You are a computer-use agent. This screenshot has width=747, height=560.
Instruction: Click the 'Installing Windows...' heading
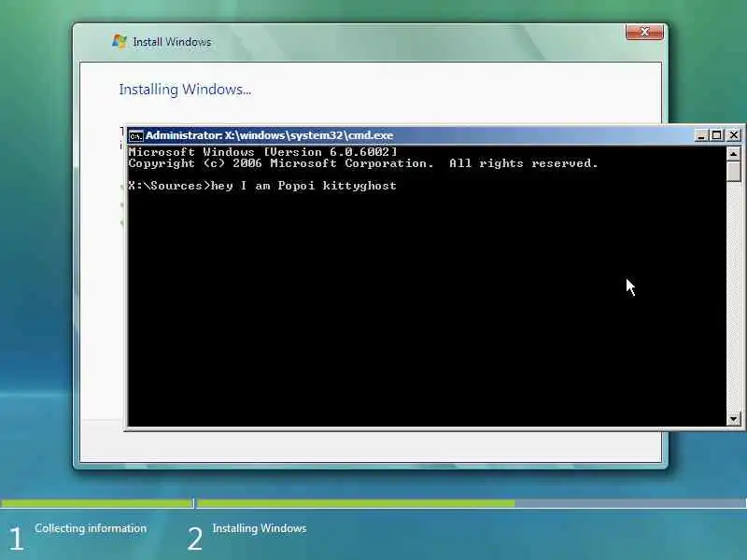pos(185,90)
